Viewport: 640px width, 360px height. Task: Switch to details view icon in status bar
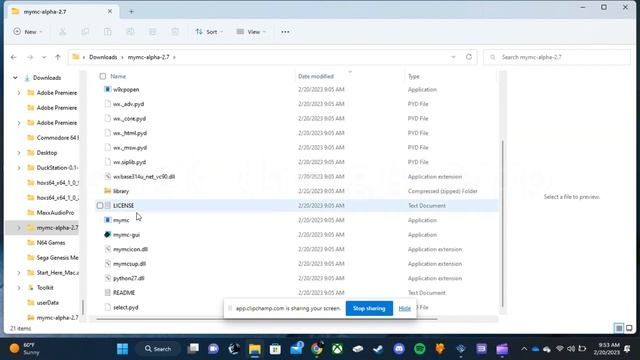[x=619, y=328]
